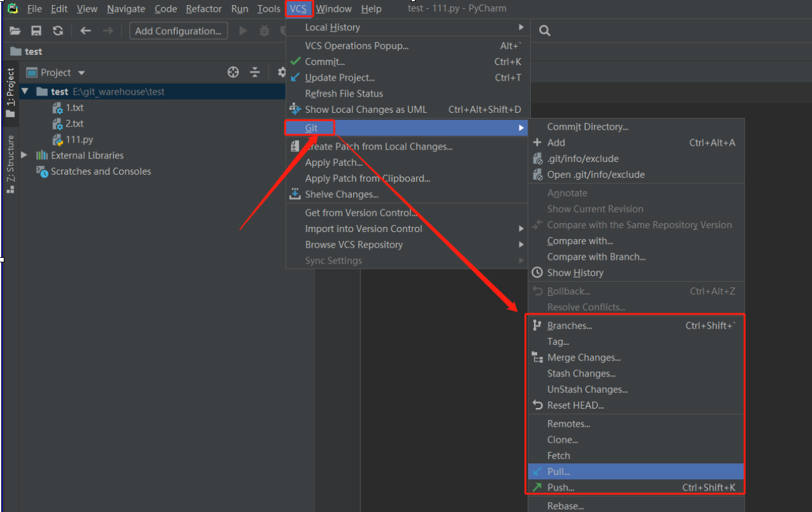Screen dimensions: 812x512
Task: Click the locate-file target icon in Project panel
Action: point(233,73)
